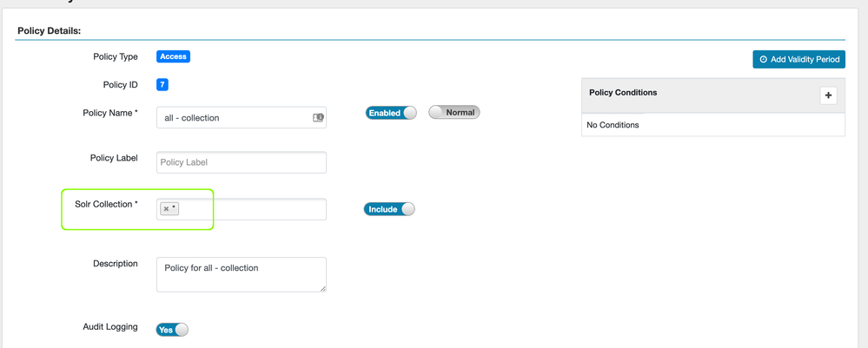Remove the "*" Solr Collection tag
Image resolution: width=868 pixels, height=348 pixels.
click(166, 208)
